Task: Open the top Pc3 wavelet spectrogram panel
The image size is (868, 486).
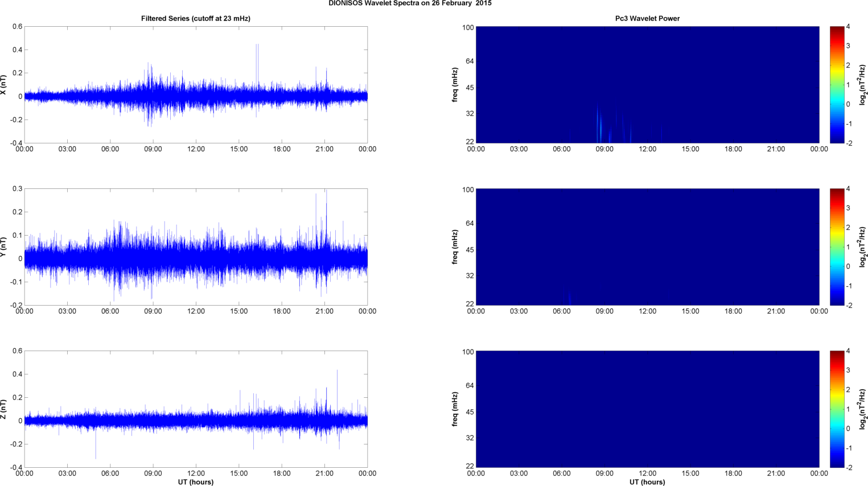Action: click(x=647, y=85)
